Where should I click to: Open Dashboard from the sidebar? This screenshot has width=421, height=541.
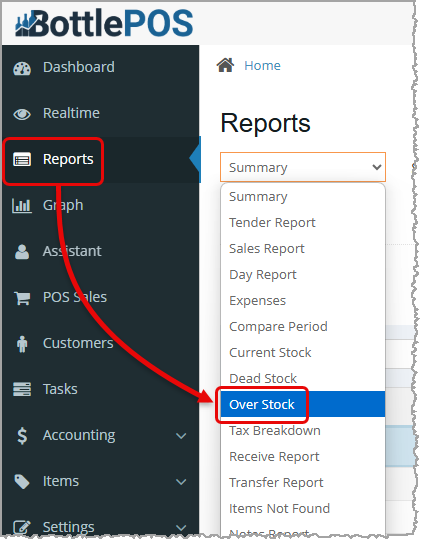(x=100, y=68)
